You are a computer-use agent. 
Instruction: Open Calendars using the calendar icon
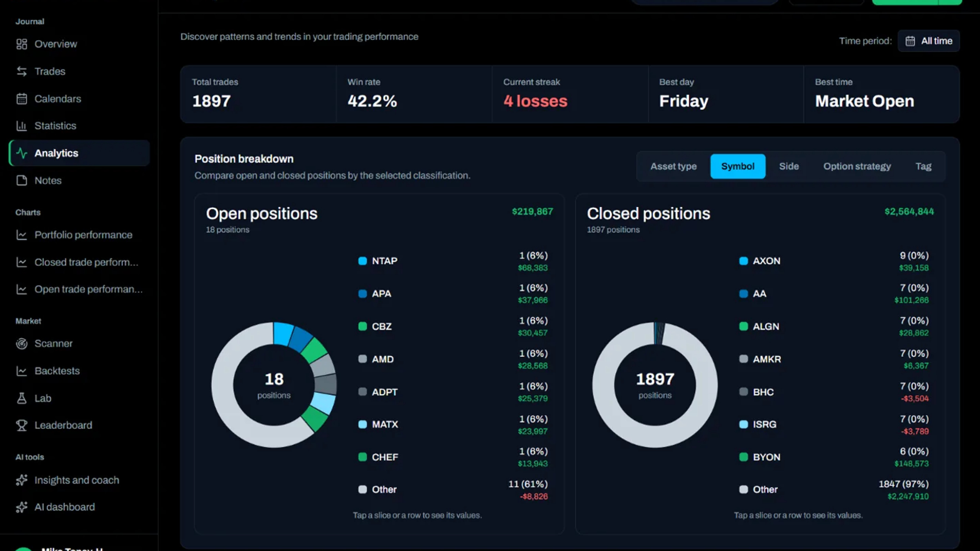click(x=21, y=99)
